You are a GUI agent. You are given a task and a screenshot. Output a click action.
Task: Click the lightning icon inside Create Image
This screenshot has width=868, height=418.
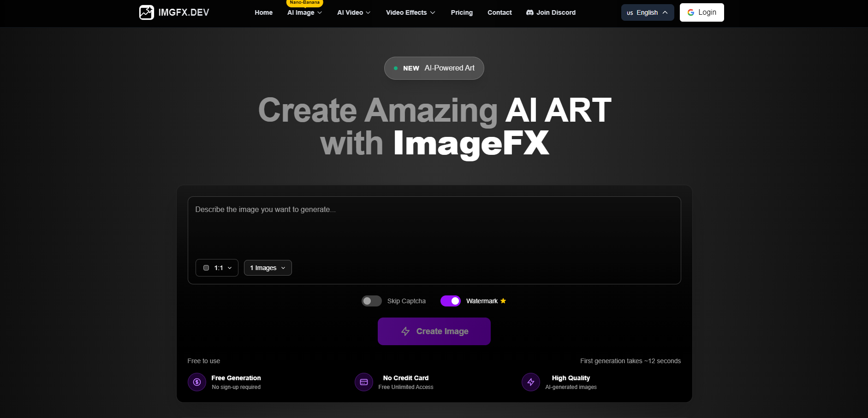pos(405,331)
